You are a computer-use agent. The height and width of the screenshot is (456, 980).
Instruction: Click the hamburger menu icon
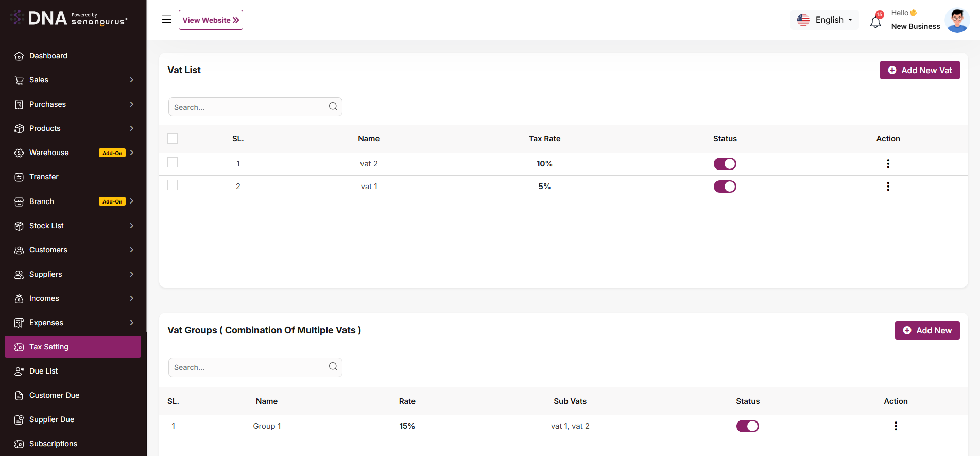click(x=166, y=20)
